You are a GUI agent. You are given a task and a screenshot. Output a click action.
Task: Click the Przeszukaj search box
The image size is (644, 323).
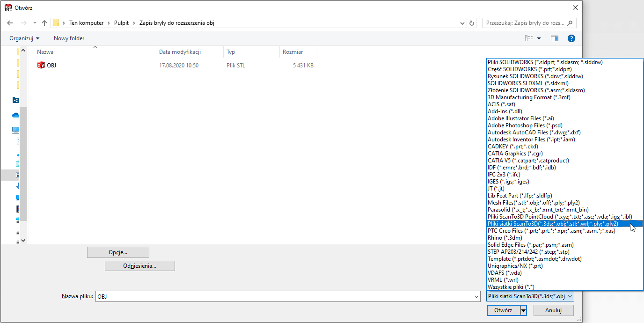click(x=529, y=23)
